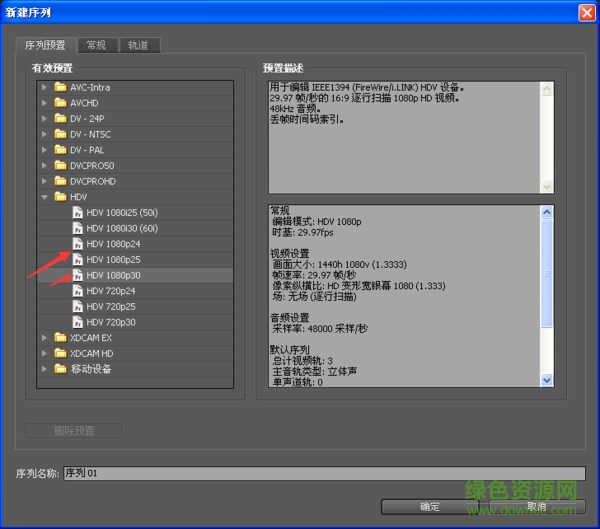Image resolution: width=600 pixels, height=529 pixels.
Task: Expand the AVC-Intra preset folder
Action: pos(44,87)
